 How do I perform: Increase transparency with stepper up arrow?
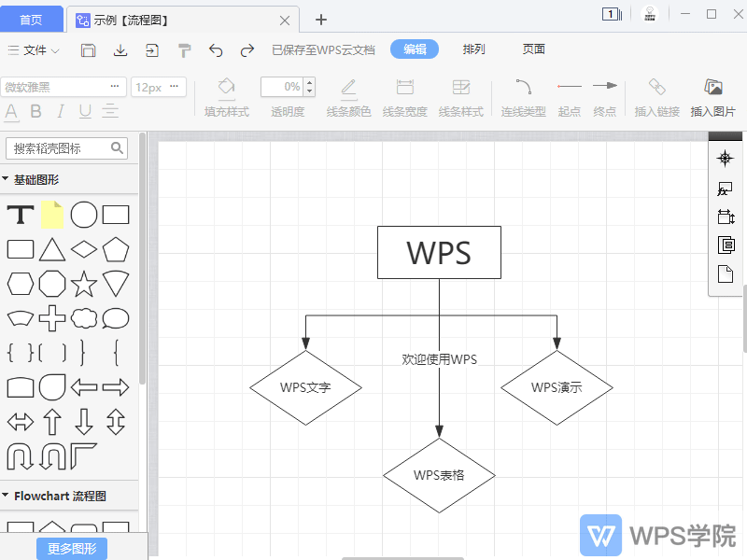click(310, 82)
